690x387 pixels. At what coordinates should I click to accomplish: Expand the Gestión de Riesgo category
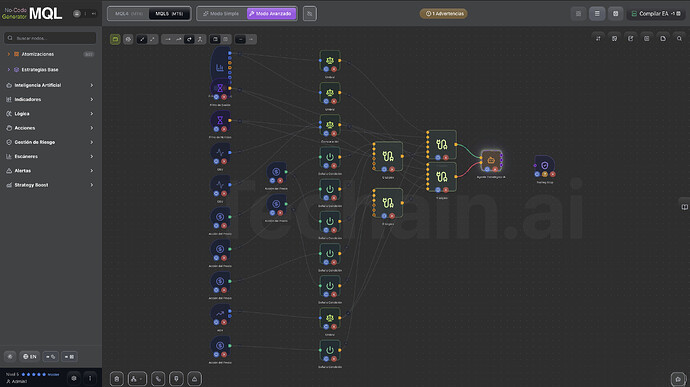50,142
